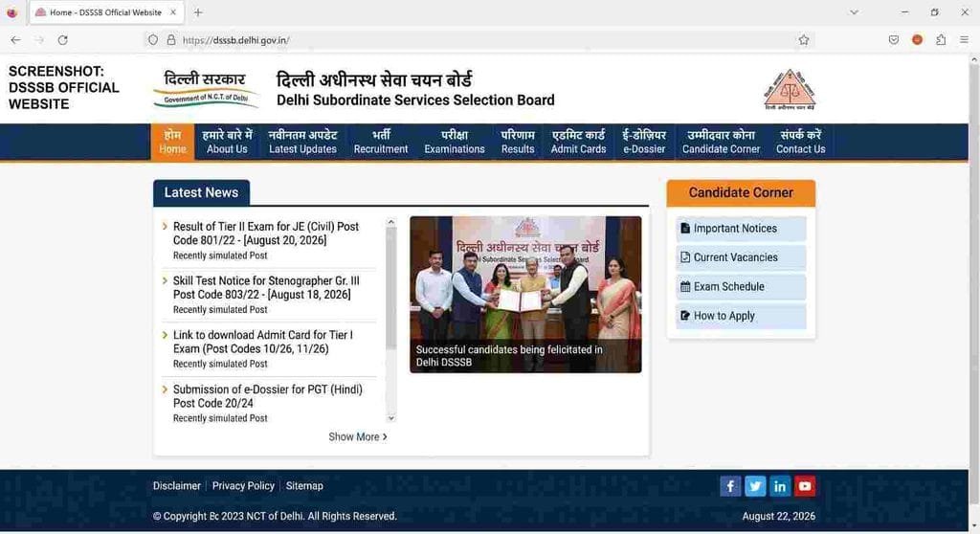Open Important Notices in Candidate Corner

pyautogui.click(x=741, y=228)
